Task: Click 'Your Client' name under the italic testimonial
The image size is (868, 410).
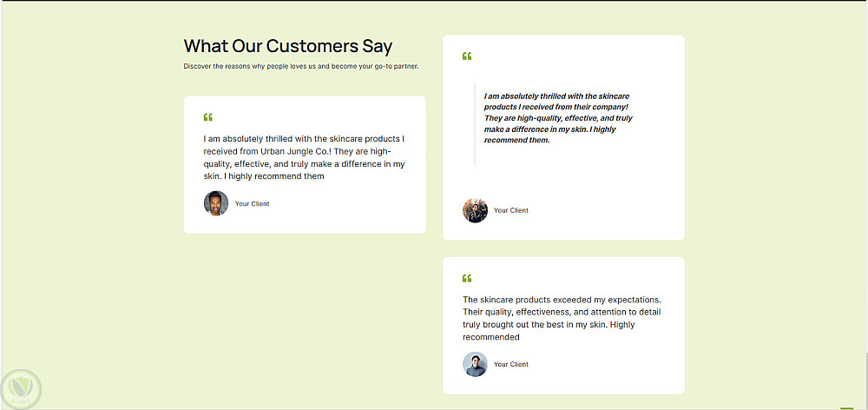Action: 510,210
